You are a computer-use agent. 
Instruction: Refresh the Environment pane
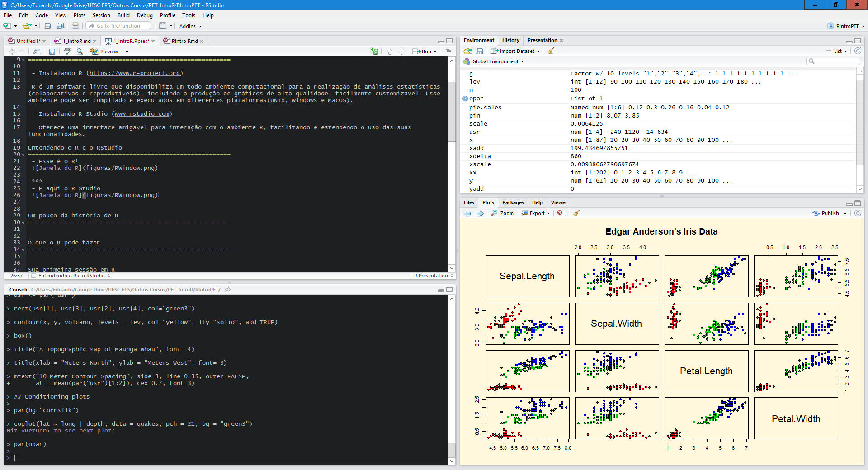(x=858, y=51)
